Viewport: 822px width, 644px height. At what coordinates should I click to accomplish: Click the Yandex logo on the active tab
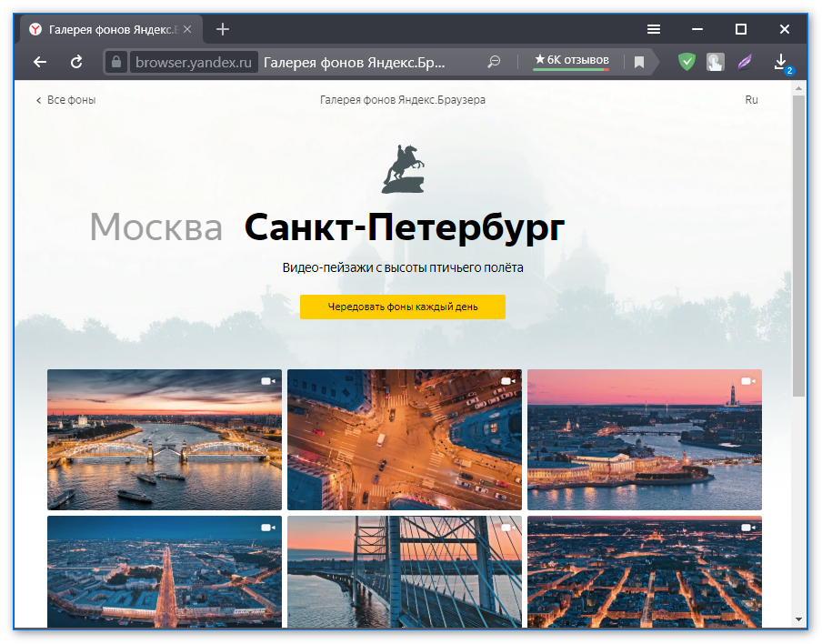[35, 28]
